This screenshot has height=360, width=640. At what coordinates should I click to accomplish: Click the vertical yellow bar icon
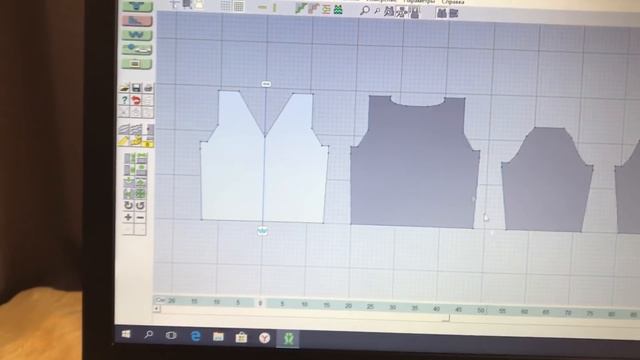275,7
